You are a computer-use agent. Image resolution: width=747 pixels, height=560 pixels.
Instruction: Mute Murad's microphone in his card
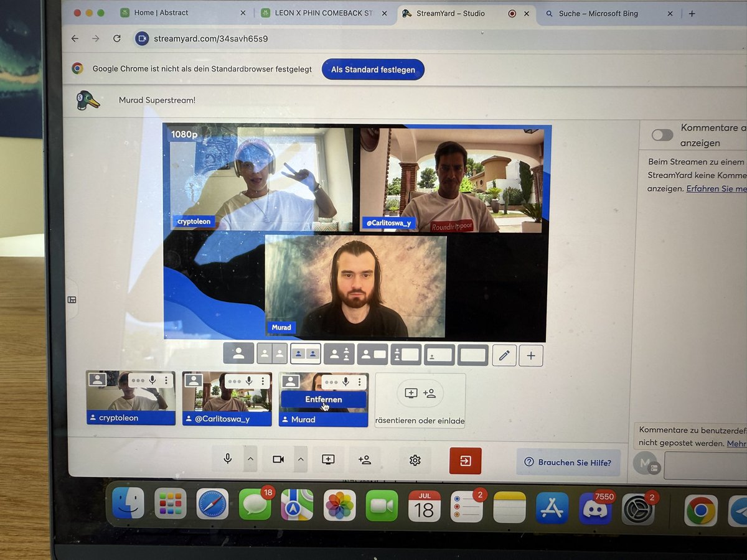tap(345, 381)
